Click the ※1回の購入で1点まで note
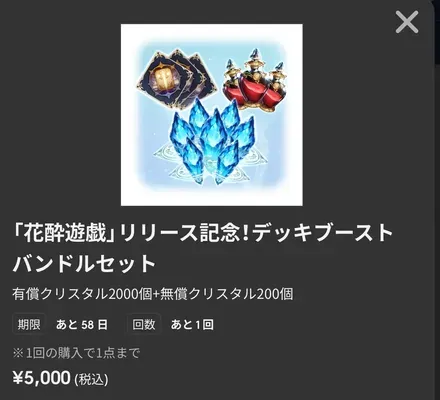Screen dimensions: 440x400 click(x=76, y=353)
